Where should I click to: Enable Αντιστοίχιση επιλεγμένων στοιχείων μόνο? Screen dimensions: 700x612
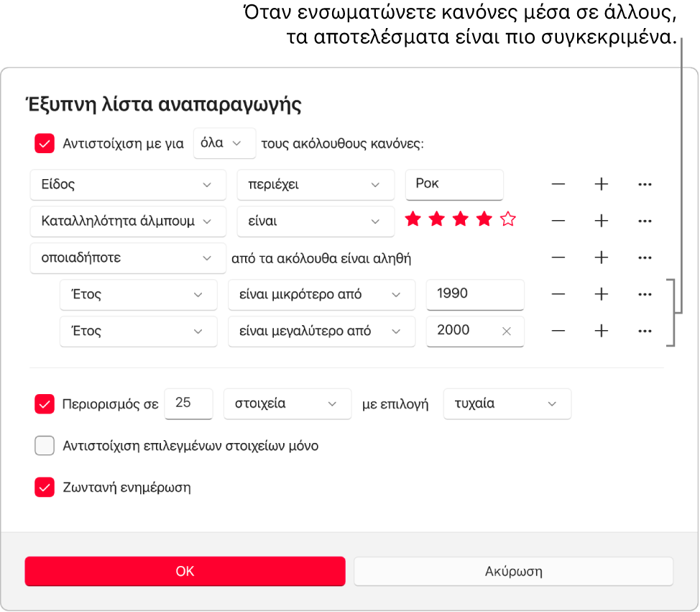(x=45, y=446)
